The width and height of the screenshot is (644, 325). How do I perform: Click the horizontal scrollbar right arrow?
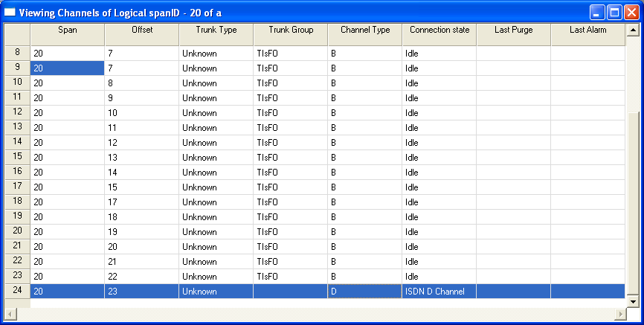[620, 313]
